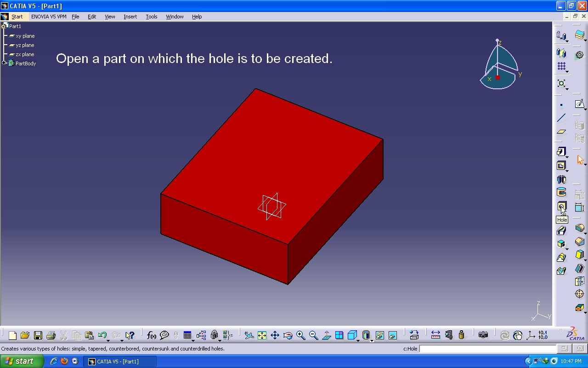Click the What's This help icon
This screenshot has height=368, width=588.
pos(130,335)
